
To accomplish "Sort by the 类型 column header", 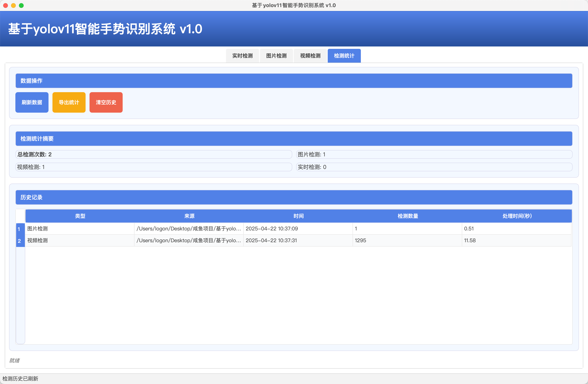I will click(80, 216).
